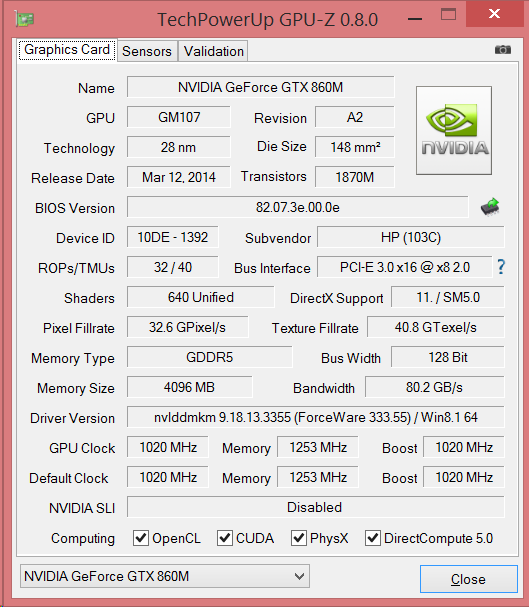Click the NVIDIA SLI Disabled field

[x=316, y=507]
